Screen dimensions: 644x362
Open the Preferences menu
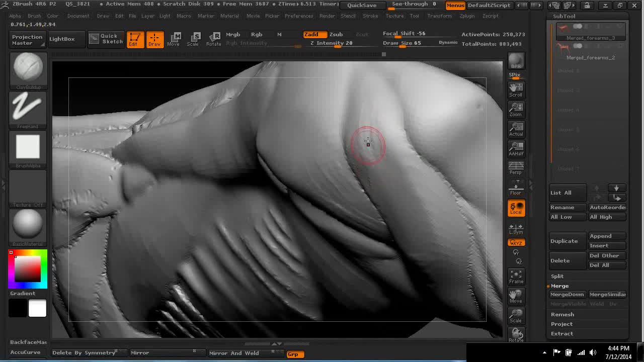[x=299, y=16]
